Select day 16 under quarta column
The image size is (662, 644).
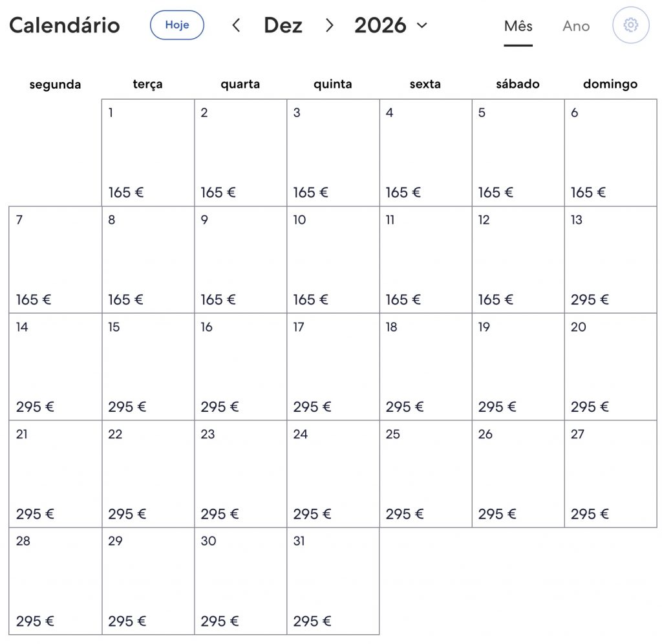pyautogui.click(x=240, y=367)
